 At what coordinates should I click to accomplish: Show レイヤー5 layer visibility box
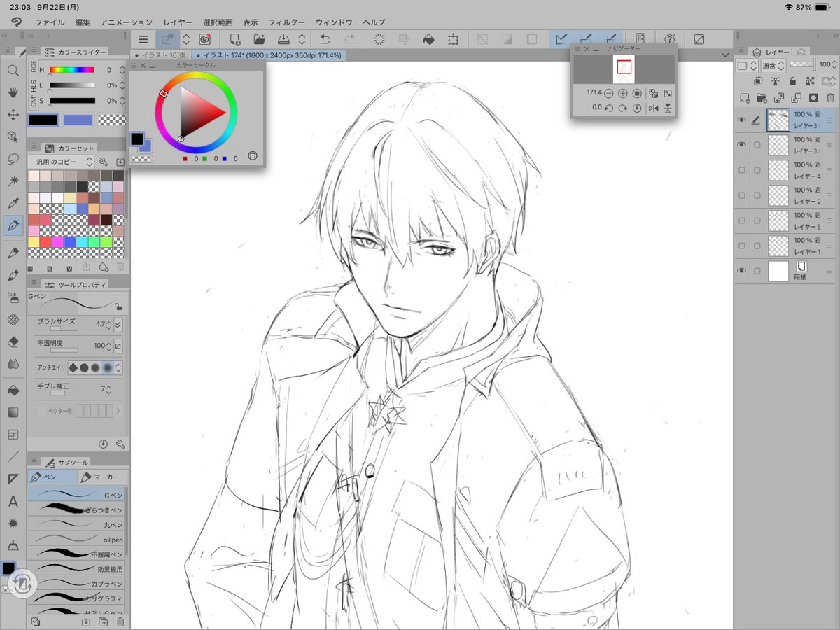click(x=741, y=220)
